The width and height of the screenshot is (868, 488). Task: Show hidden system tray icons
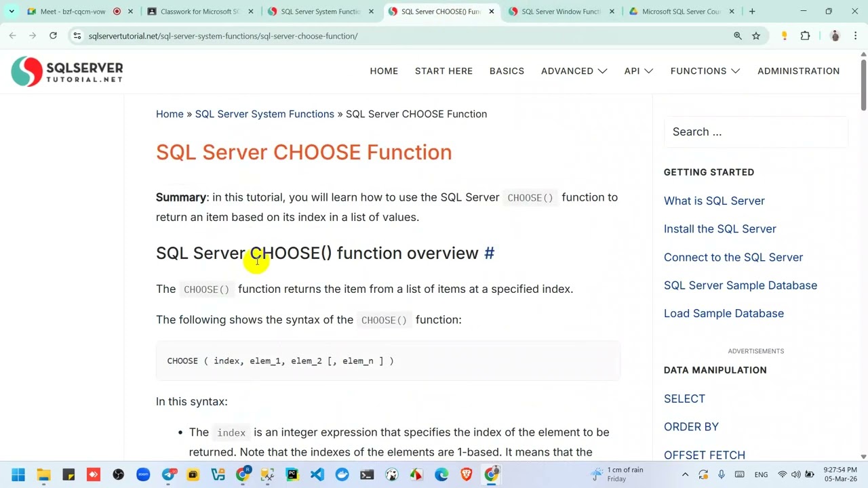coord(685,474)
